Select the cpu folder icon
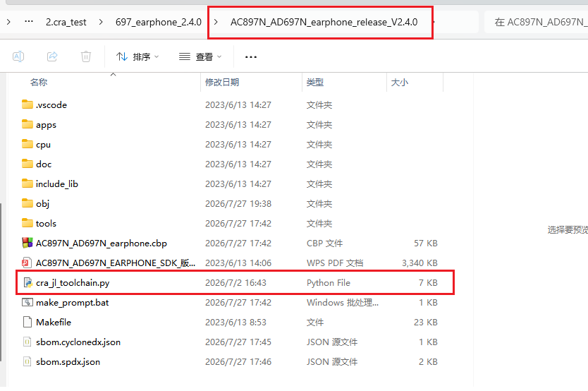The image size is (588, 391). point(27,144)
